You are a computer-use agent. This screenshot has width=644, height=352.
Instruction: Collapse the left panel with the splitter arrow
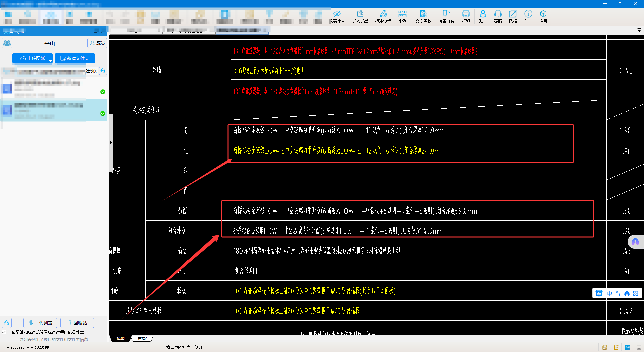tap(111, 143)
